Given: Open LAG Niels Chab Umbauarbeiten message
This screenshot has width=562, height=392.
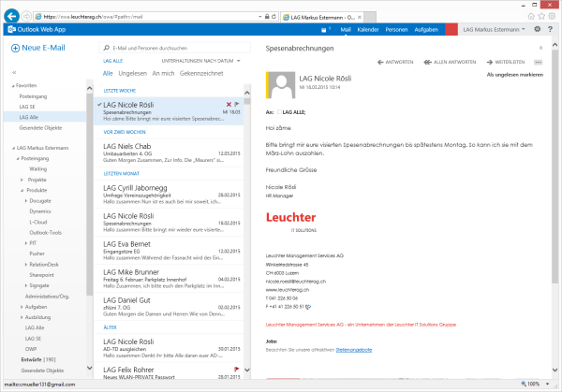Looking at the screenshot, I should 169,152.
